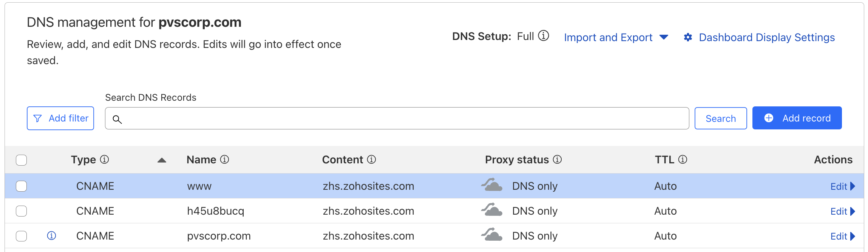This screenshot has width=868, height=252.
Task: Click the info icon on pvscorp.com row
Action: pyautogui.click(x=51, y=236)
